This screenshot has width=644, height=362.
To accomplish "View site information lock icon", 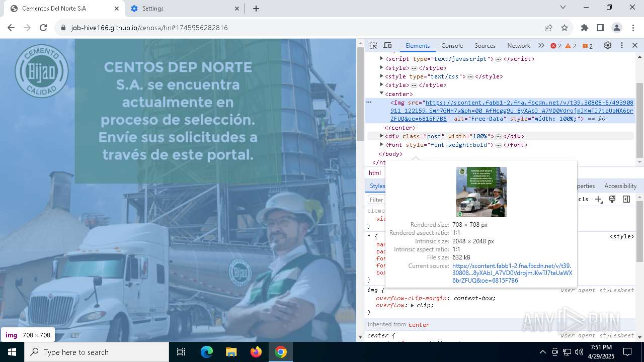I will click(x=63, y=28).
